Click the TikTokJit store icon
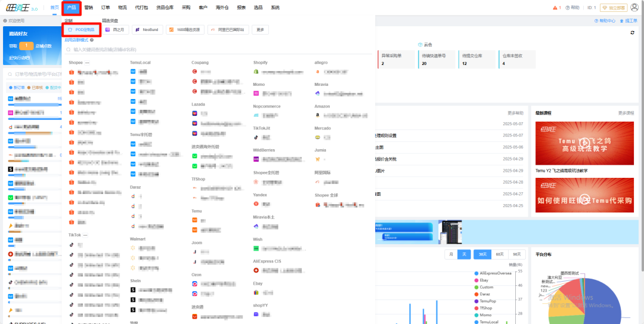The image size is (644, 324). (x=256, y=137)
